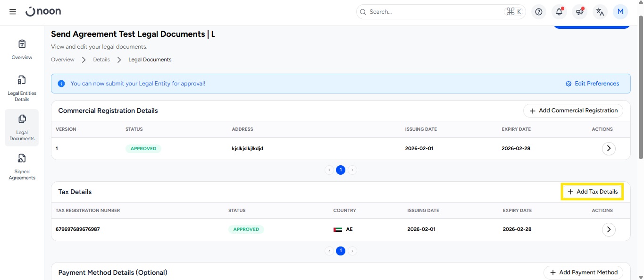Viewport: 644px width, 280px height.
Task: Click the noon logo
Action: point(43,11)
